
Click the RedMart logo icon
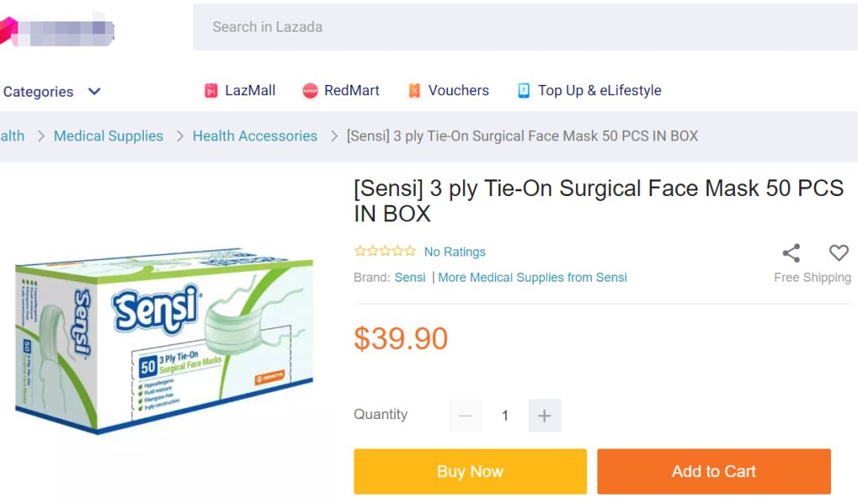click(310, 91)
